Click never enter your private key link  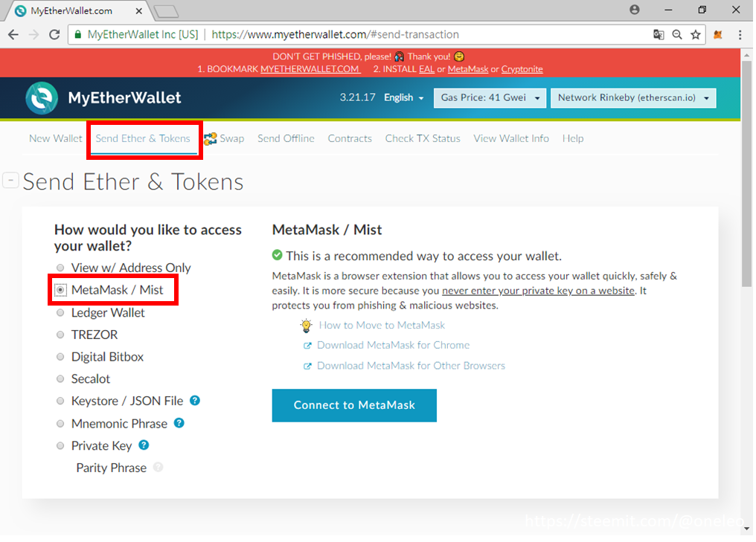[x=538, y=291]
